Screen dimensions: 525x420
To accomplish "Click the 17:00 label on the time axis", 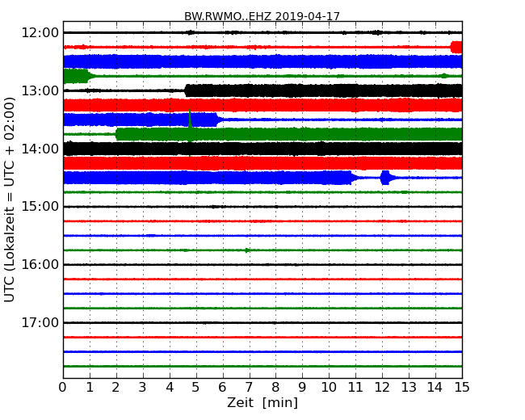I will [40, 322].
